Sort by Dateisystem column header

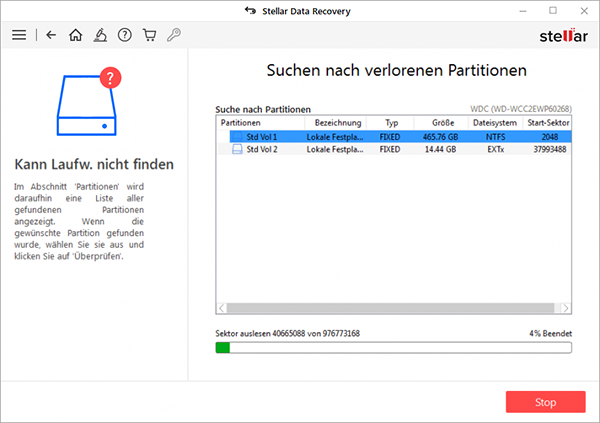pos(495,123)
